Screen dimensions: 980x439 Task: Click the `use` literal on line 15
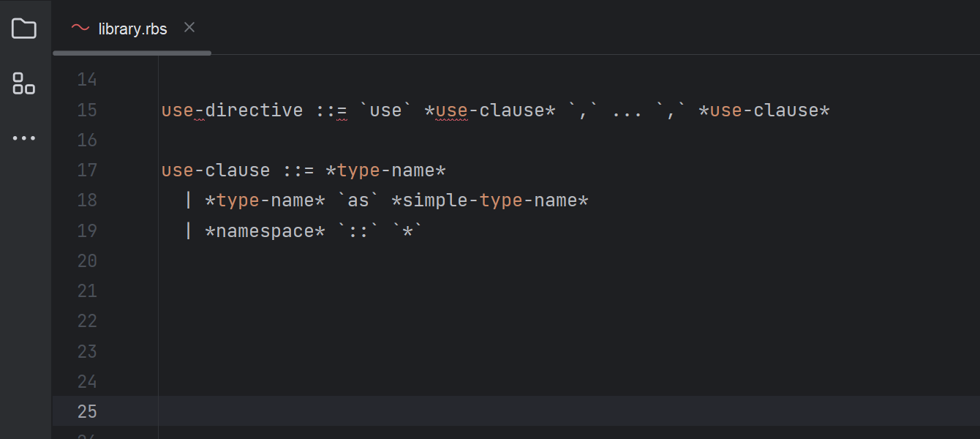(x=385, y=110)
